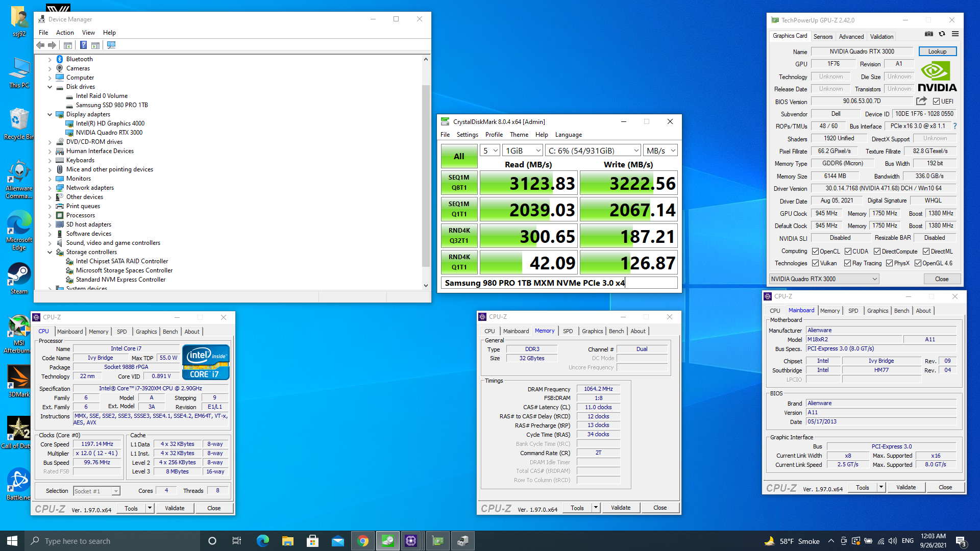Click GPU-Z refresh icon
Image resolution: width=980 pixels, height=551 pixels.
[942, 34]
